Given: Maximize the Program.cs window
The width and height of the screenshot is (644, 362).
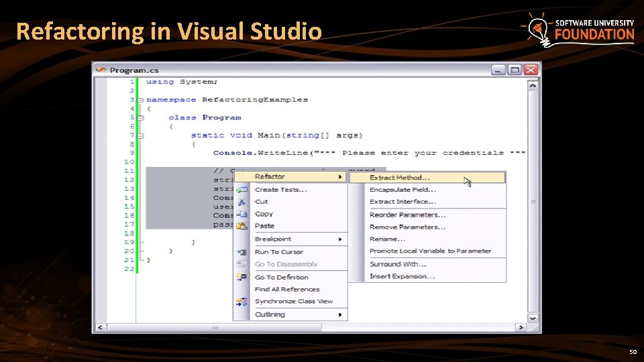Looking at the screenshot, I should point(515,70).
